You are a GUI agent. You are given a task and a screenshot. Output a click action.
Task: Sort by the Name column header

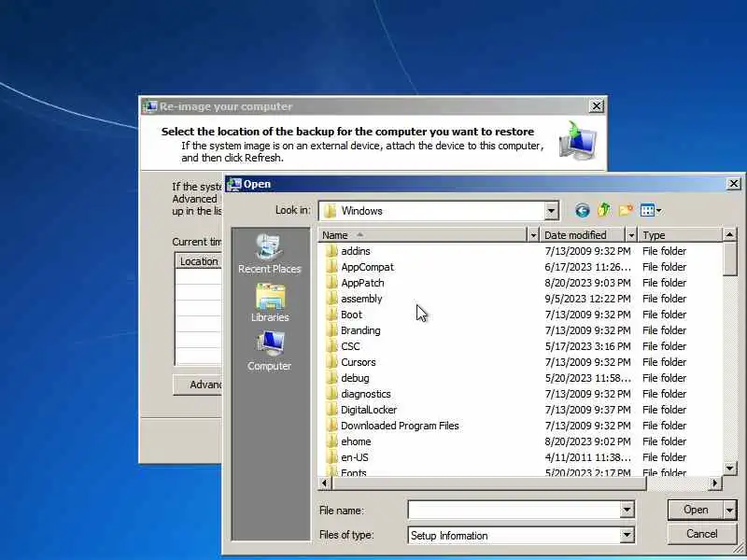tap(423, 235)
